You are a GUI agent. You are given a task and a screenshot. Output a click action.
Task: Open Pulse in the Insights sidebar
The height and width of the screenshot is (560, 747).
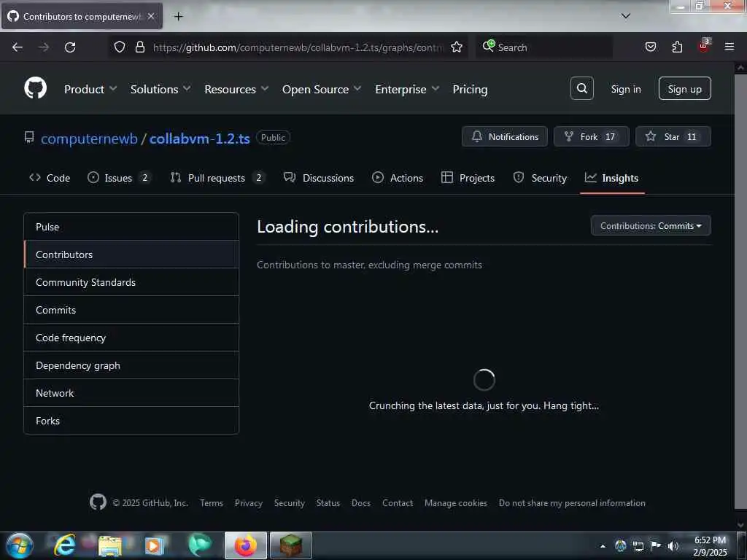click(131, 227)
